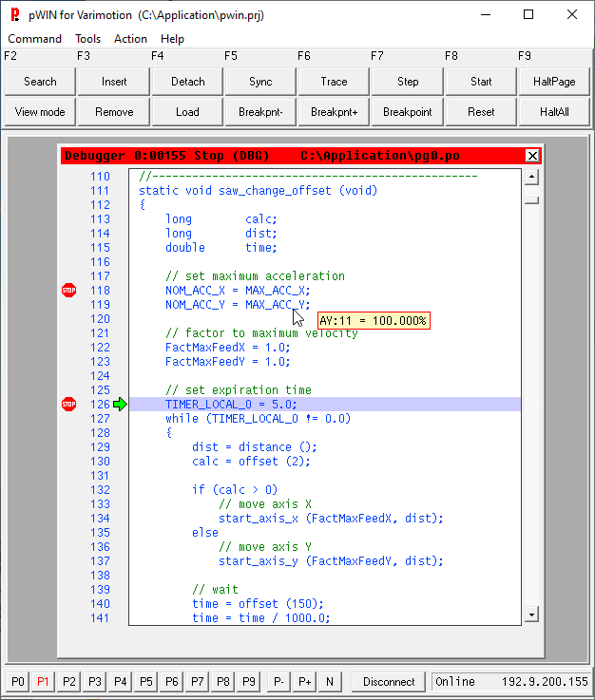The height and width of the screenshot is (700, 595).
Task: Switch to page P9
Action: tap(249, 682)
